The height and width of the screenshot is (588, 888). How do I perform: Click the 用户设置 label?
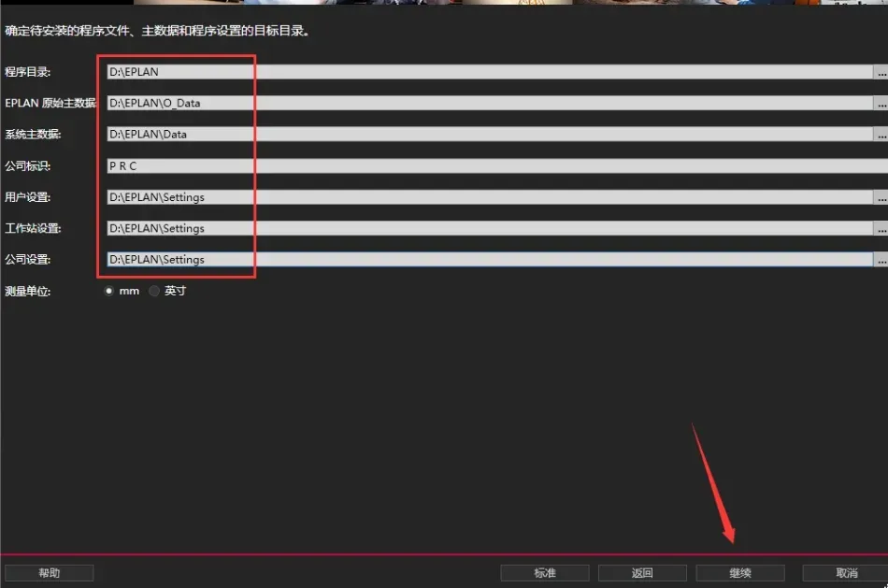[28, 197]
